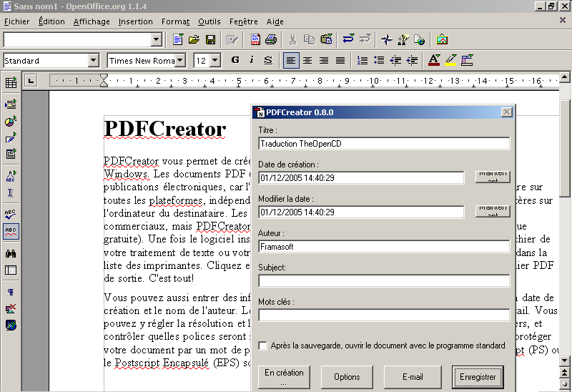Toggle bullet list
The width and height of the screenshot is (572, 392).
point(379,60)
